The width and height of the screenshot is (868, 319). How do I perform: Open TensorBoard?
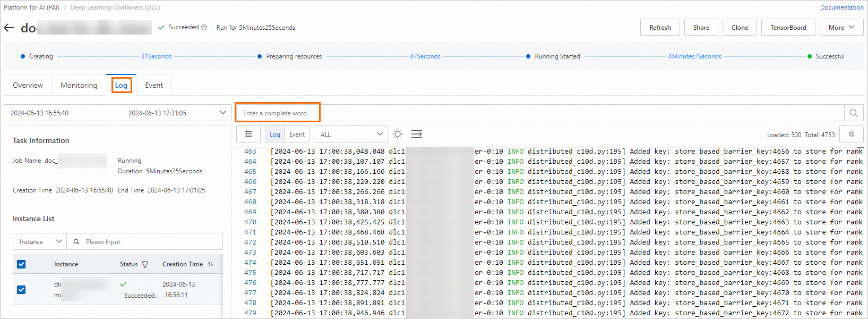[788, 28]
